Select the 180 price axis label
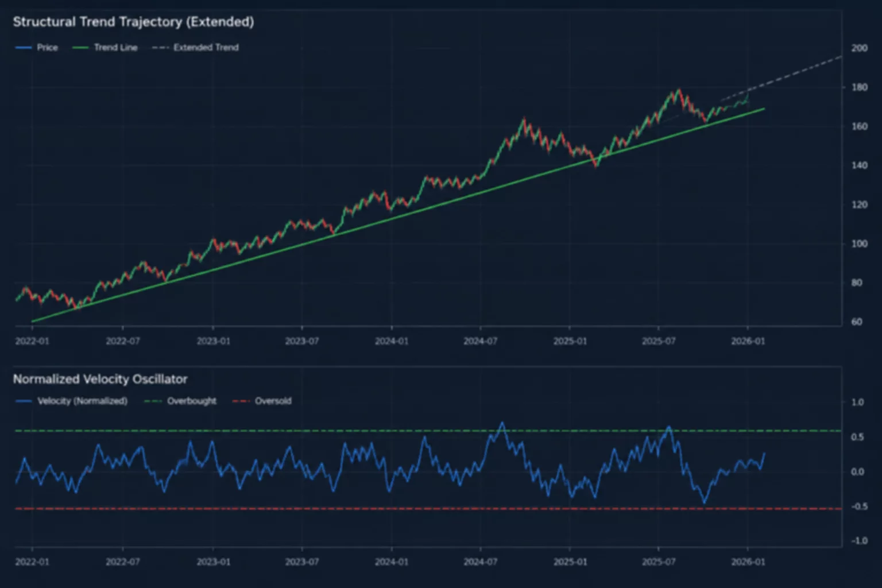 (859, 87)
